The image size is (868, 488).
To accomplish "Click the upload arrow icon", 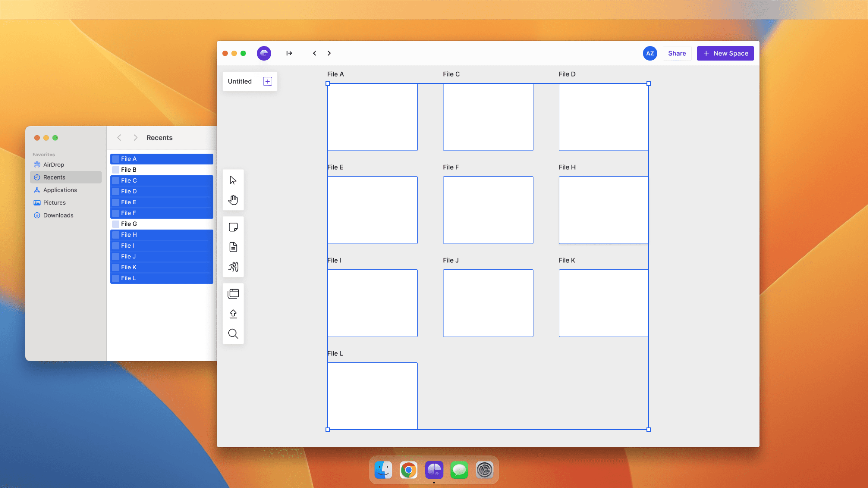I will coord(233,314).
